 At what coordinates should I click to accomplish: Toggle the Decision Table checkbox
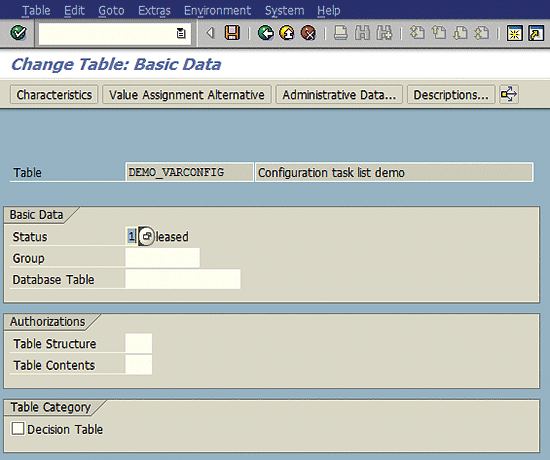click(18, 429)
